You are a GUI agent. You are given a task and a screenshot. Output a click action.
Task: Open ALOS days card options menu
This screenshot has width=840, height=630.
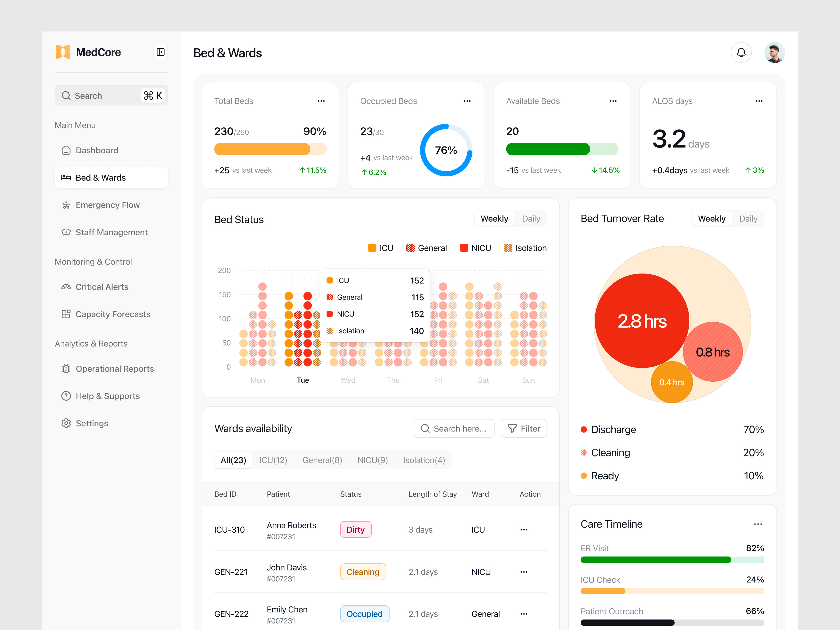759,101
